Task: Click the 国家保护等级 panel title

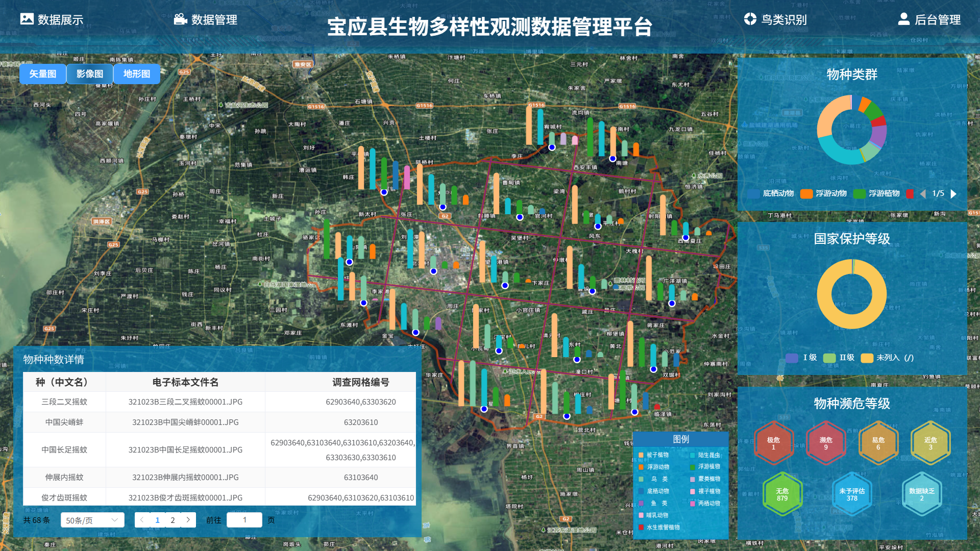Action: point(852,239)
